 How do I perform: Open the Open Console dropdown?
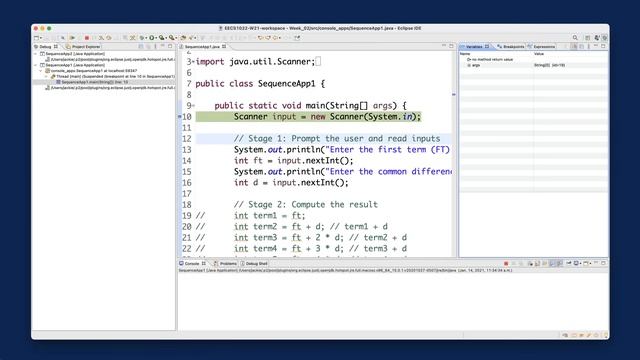pos(590,264)
